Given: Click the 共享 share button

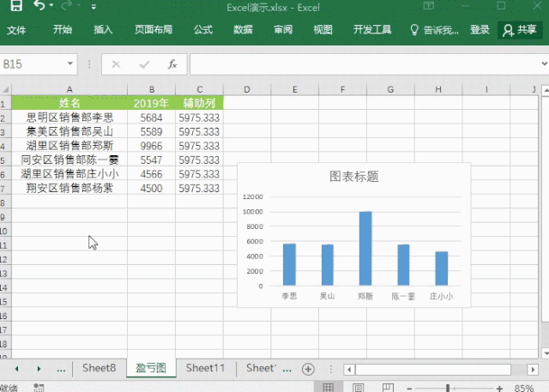Looking at the screenshot, I should (x=520, y=30).
